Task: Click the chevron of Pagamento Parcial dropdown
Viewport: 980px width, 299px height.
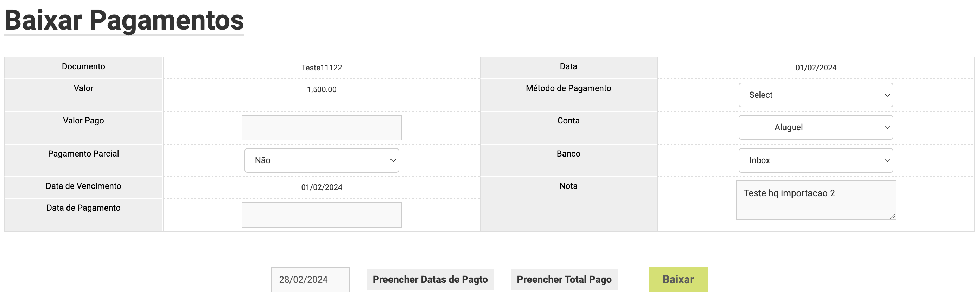Action: tap(393, 160)
